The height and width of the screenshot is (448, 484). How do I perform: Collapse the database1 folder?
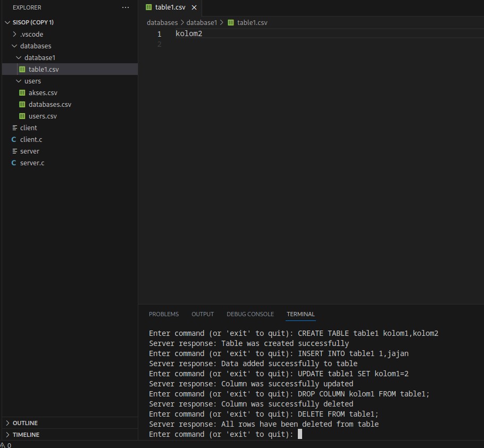pos(19,57)
